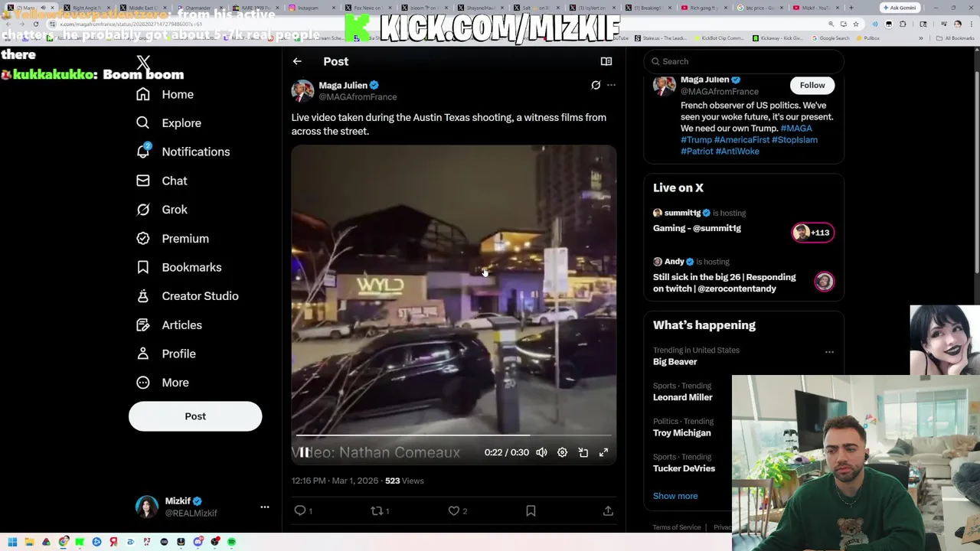Click the Profile person icon
Viewport: 980px width, 551px height.
coord(142,354)
